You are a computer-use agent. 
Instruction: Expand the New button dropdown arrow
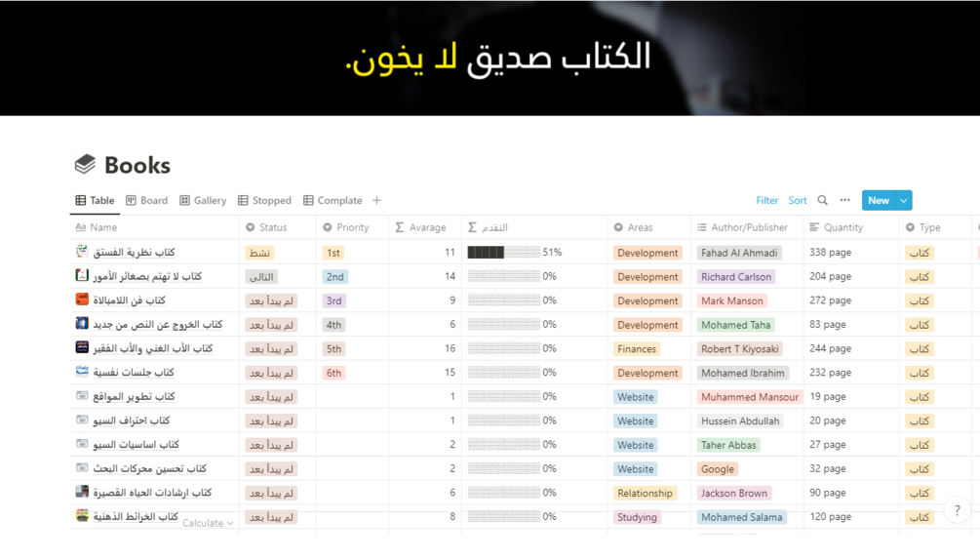pyautogui.click(x=904, y=200)
